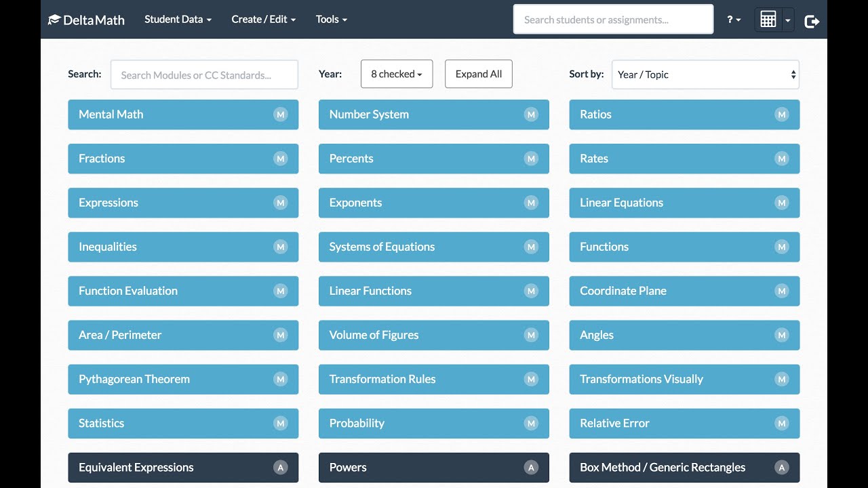This screenshot has width=868, height=488.
Task: Focus the search students or assignments box
Action: click(x=613, y=20)
